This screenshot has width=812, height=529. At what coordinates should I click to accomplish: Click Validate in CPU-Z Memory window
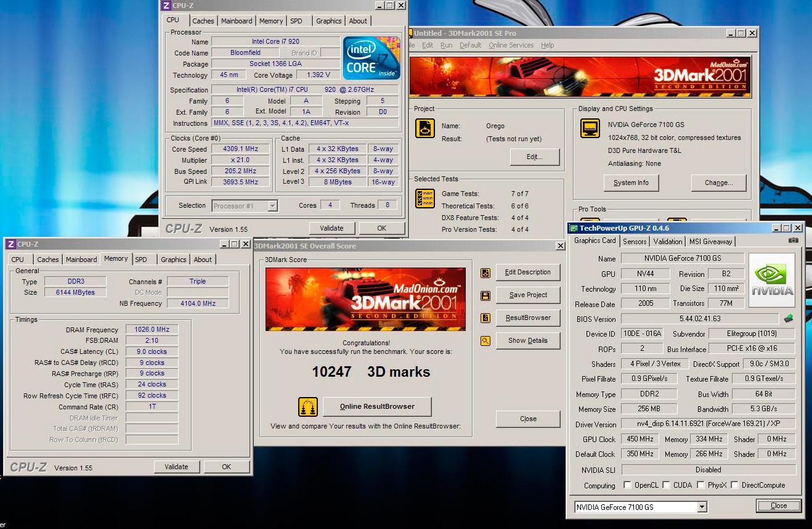(176, 467)
